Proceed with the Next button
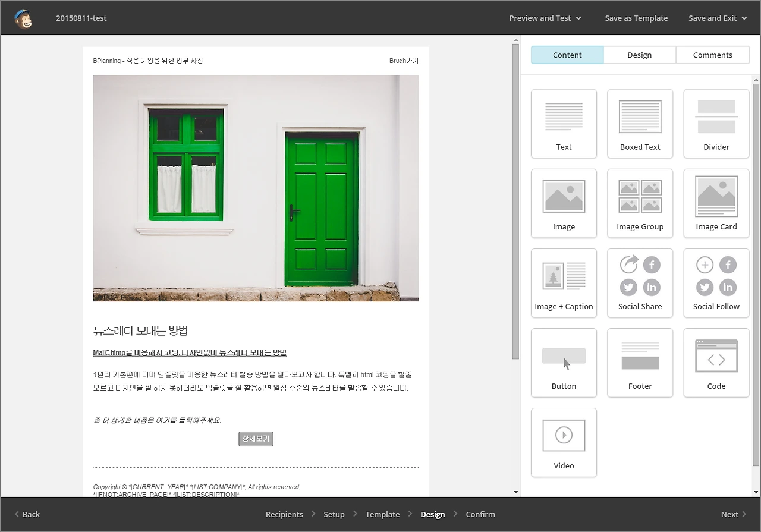 point(734,514)
